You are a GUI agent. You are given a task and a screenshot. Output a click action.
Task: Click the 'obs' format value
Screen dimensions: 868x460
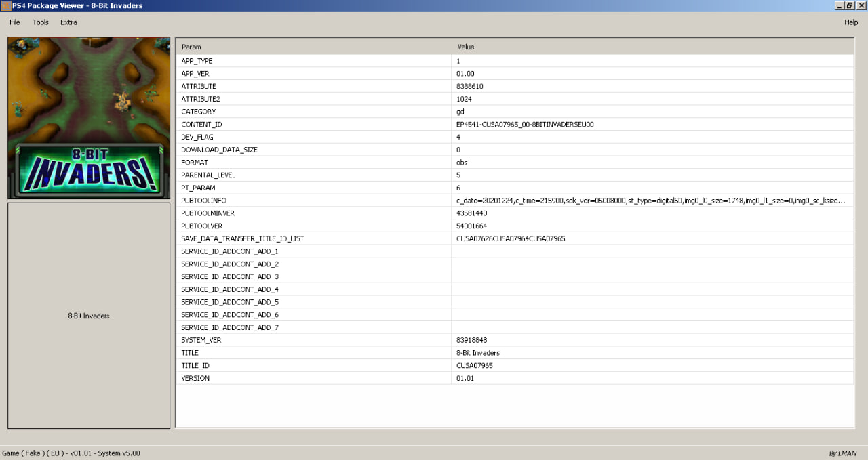click(x=462, y=163)
